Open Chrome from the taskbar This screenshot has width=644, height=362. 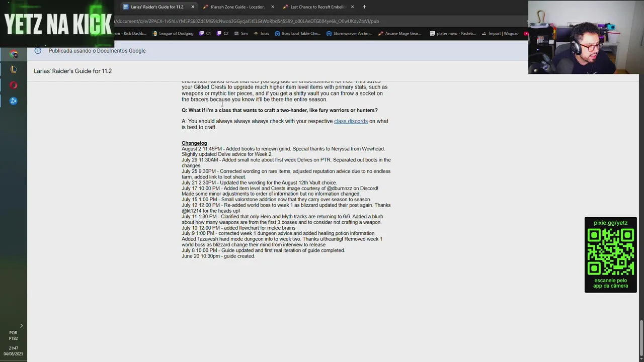(x=14, y=54)
